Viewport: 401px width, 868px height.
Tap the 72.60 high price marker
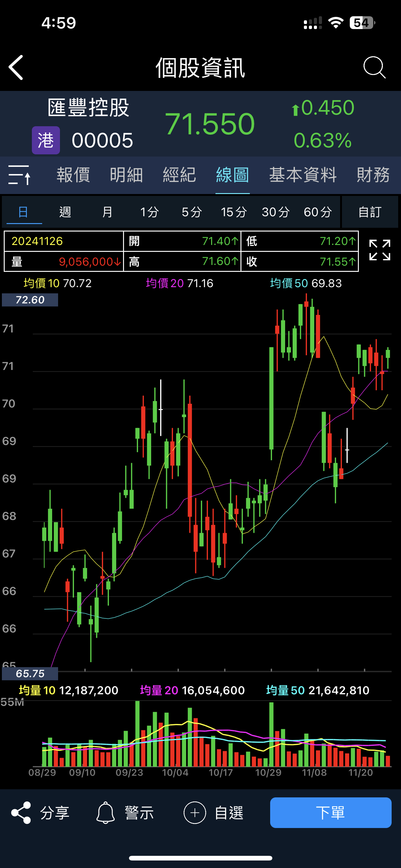click(30, 300)
